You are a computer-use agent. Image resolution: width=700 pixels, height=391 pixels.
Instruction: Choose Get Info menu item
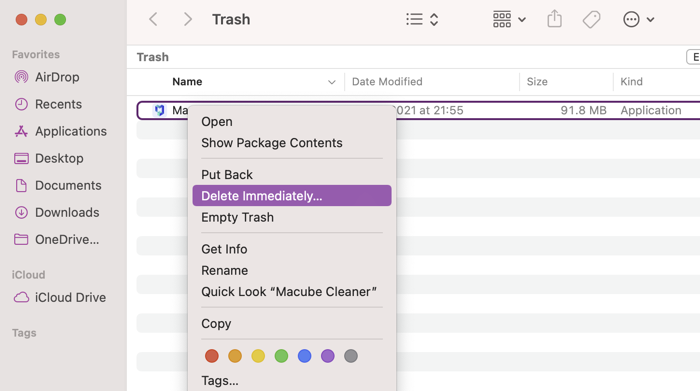tap(292, 249)
